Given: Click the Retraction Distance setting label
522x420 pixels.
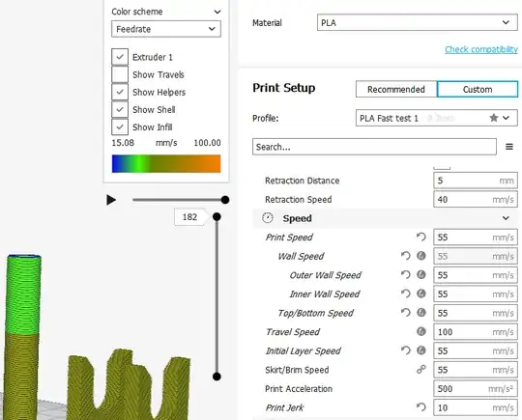Looking at the screenshot, I should tap(302, 181).
